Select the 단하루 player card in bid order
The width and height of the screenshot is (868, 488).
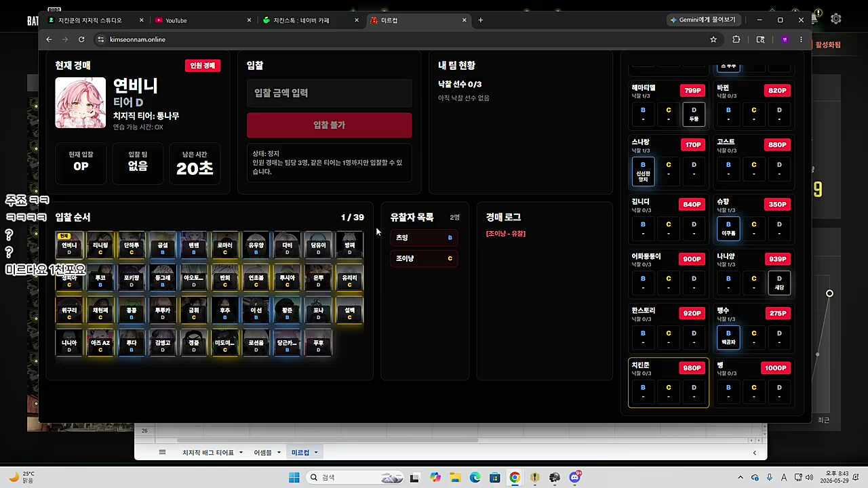pos(132,245)
